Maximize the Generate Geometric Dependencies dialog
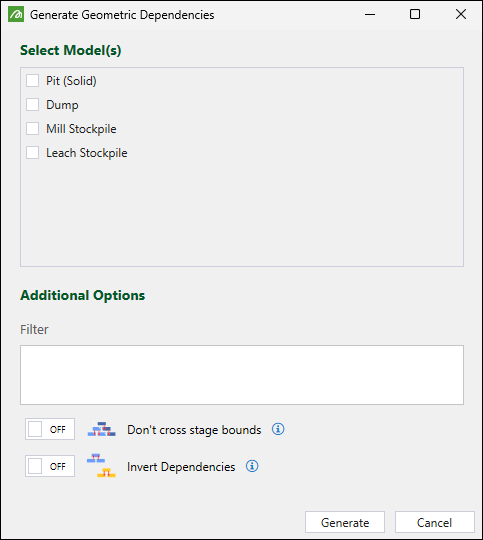This screenshot has height=540, width=483. tap(415, 14)
